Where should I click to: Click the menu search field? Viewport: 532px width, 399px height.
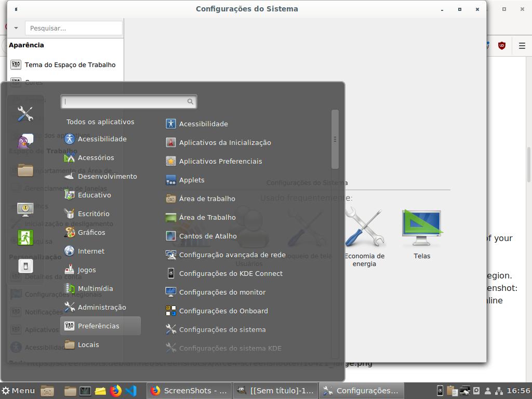129,101
